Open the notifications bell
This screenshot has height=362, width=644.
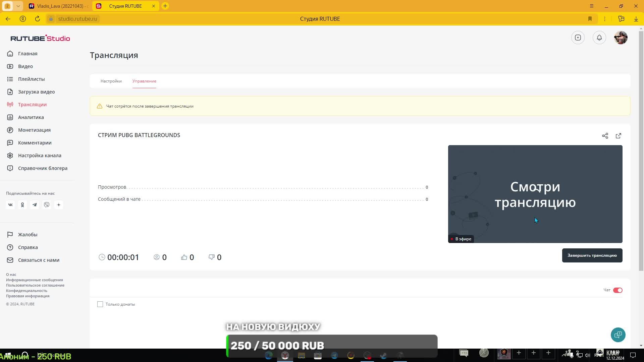click(599, 38)
